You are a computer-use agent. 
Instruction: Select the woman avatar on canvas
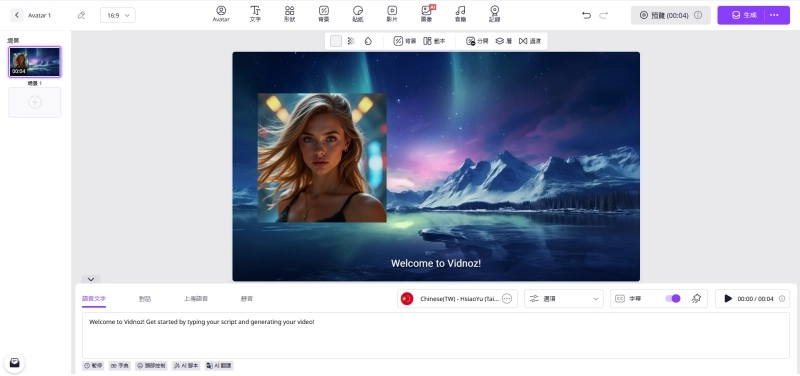click(x=322, y=158)
